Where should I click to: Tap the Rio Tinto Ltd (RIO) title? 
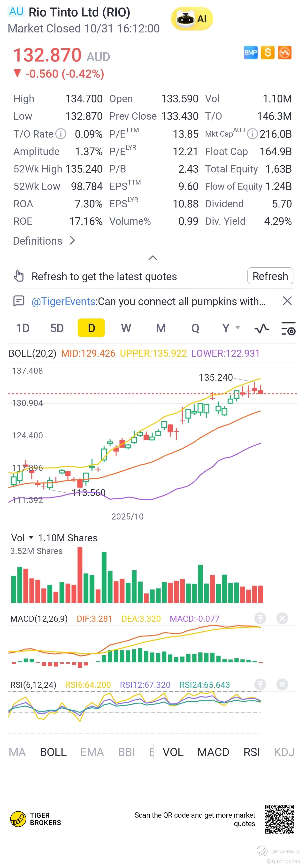coord(80,12)
